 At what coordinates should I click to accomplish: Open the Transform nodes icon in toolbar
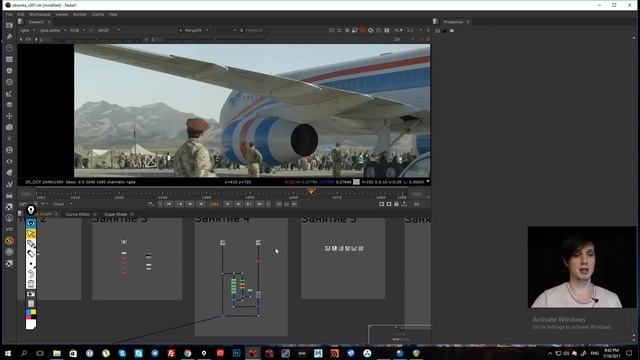(9, 116)
